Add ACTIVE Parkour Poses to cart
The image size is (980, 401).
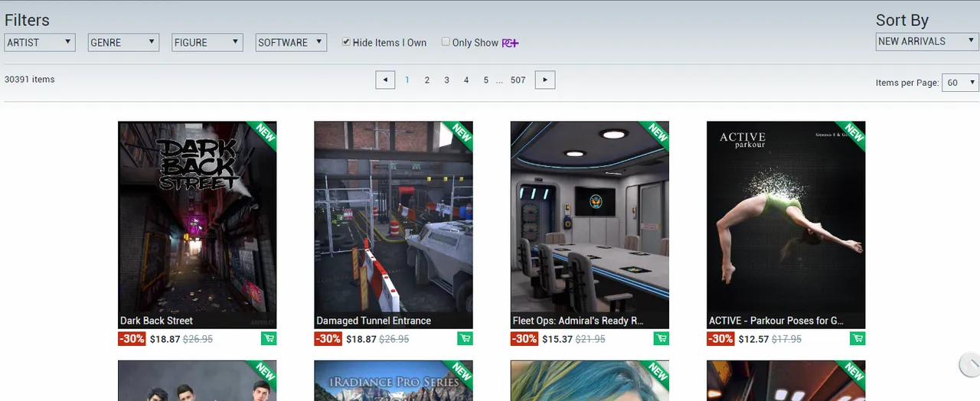tap(857, 338)
